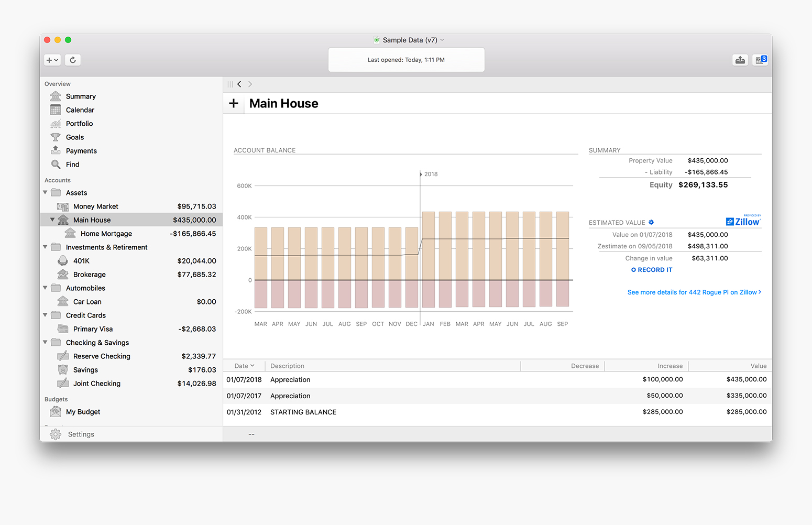Open the Portfolio chart icon
812x525 pixels.
pyautogui.click(x=56, y=124)
